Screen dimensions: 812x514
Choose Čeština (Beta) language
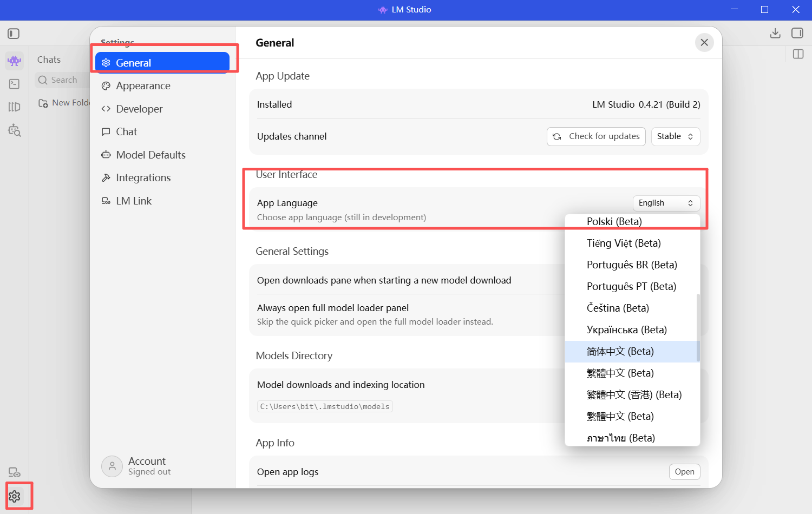click(x=632, y=308)
